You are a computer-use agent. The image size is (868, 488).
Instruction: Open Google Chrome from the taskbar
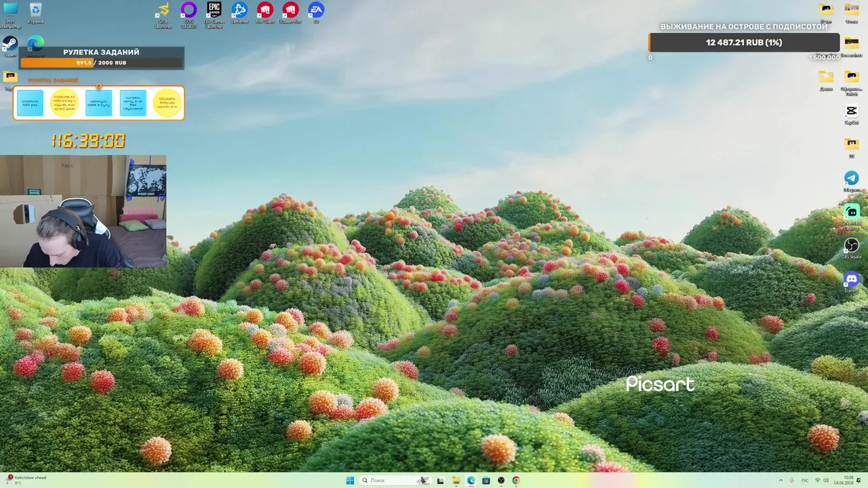coord(516,481)
